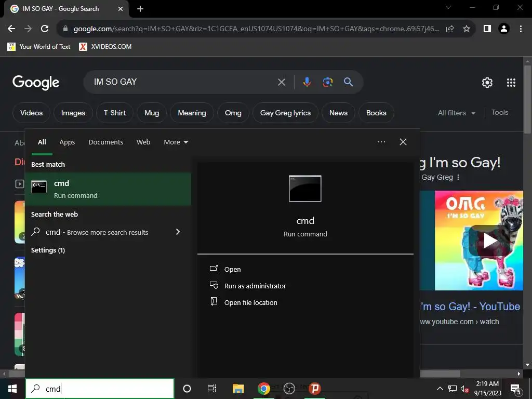The image size is (532, 399).
Task: Open the Chrome profile avatar
Action: (504, 29)
